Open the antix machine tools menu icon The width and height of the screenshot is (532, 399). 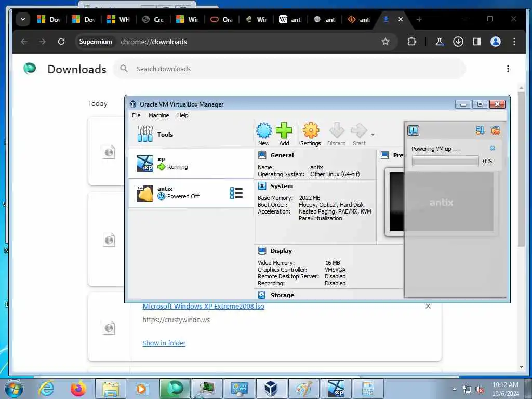236,193
